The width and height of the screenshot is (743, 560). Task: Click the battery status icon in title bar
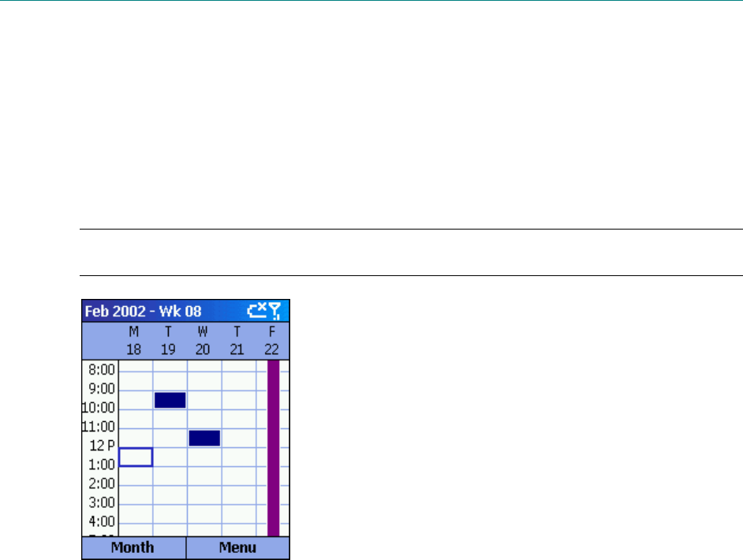[257, 311]
